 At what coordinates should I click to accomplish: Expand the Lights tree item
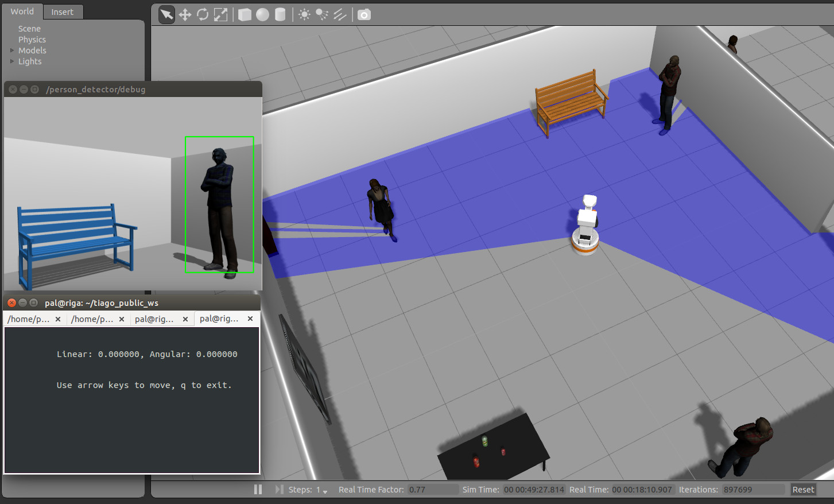click(12, 61)
